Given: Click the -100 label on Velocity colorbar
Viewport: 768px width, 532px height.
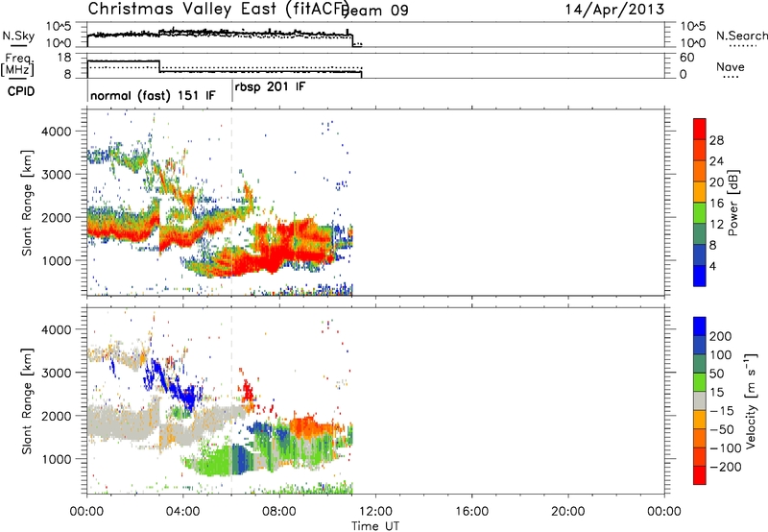Looking at the screenshot, I should (726, 448).
